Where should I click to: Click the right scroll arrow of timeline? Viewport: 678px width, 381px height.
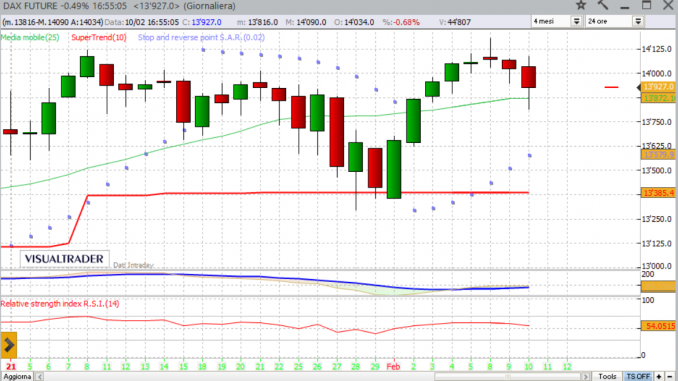pyautogui.click(x=585, y=377)
